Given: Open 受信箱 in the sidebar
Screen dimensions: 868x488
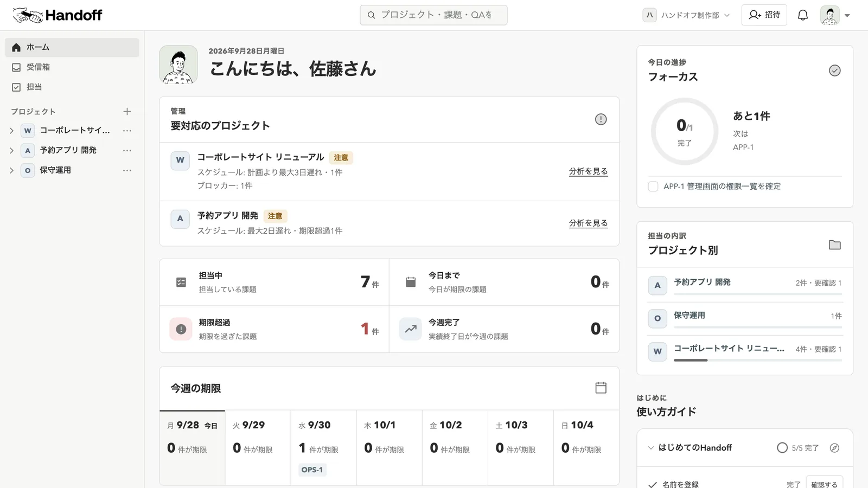Looking at the screenshot, I should click(x=72, y=67).
